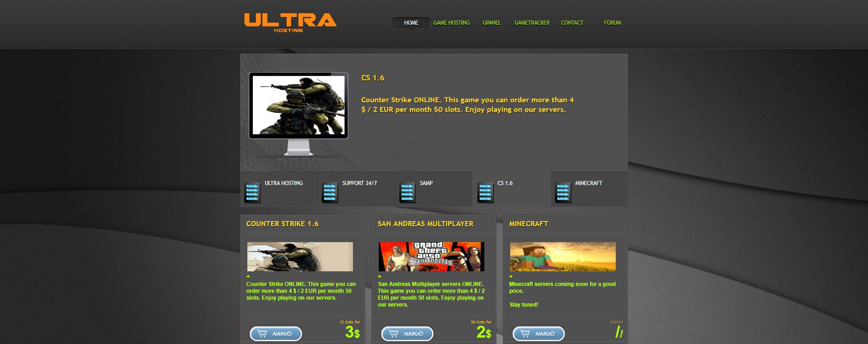This screenshot has height=344, width=868.
Task: Click COUNTER STRIKE 1.6 card heading
Action: click(x=282, y=224)
